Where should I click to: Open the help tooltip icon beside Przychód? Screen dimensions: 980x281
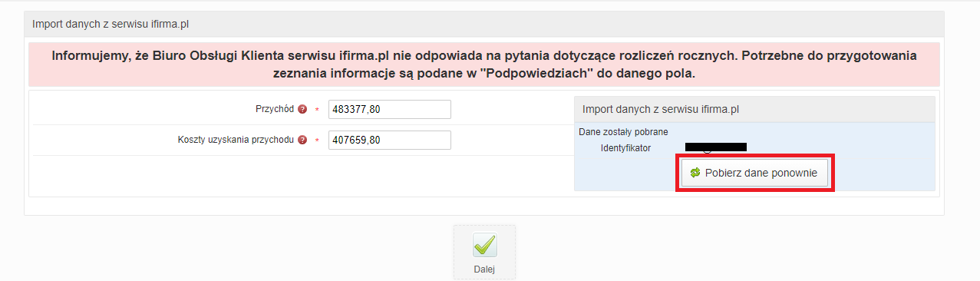click(x=302, y=110)
